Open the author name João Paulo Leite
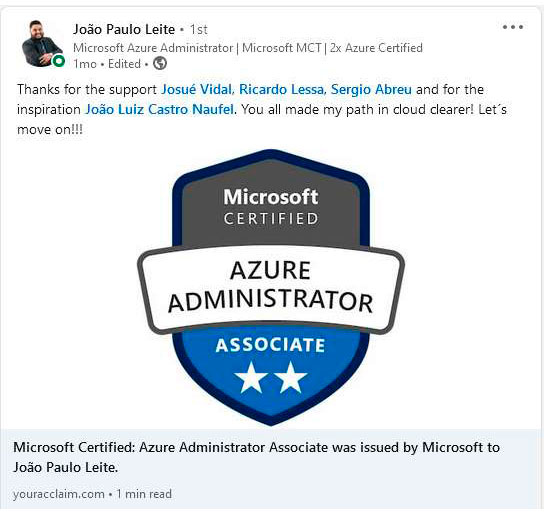The image size is (544, 514). [x=124, y=29]
